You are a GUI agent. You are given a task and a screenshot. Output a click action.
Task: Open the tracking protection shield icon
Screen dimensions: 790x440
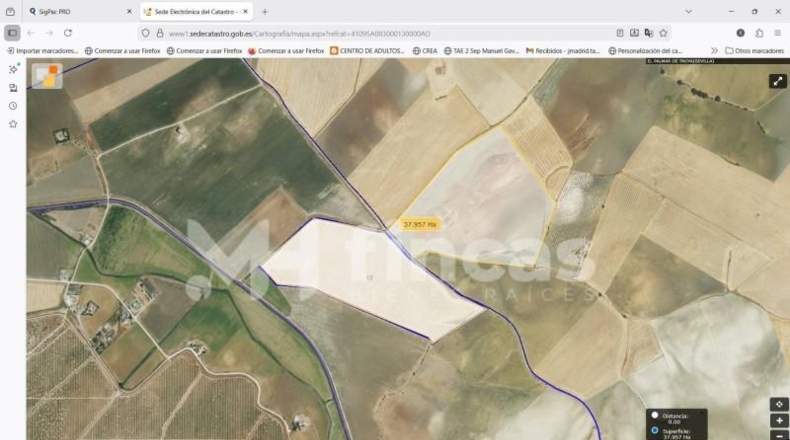[x=146, y=33]
